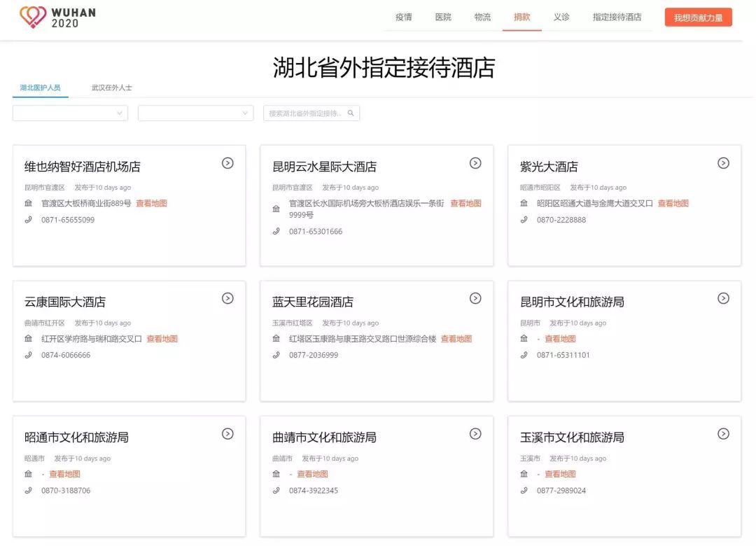Open the first province filter dropdown
Viewport: 756px width, 546px height.
coord(69,113)
